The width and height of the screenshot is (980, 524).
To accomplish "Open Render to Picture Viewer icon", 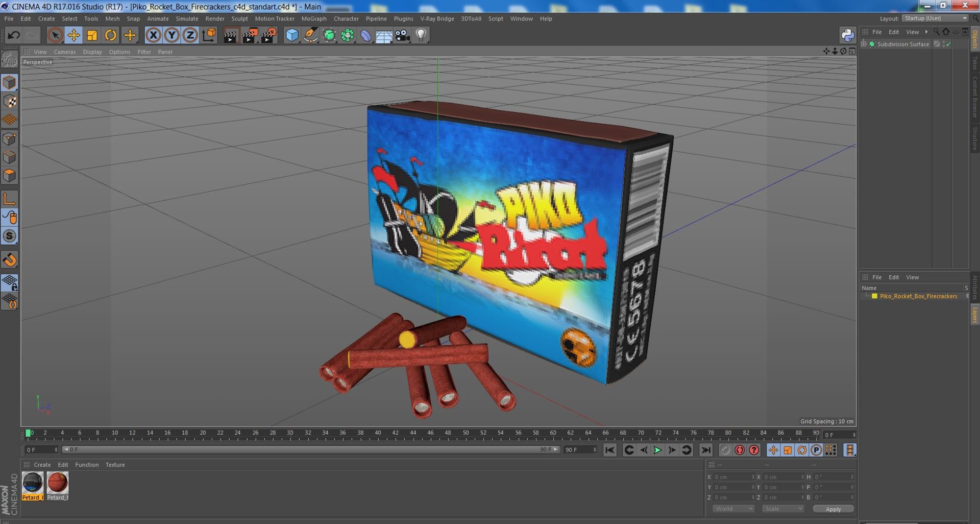I will click(250, 35).
